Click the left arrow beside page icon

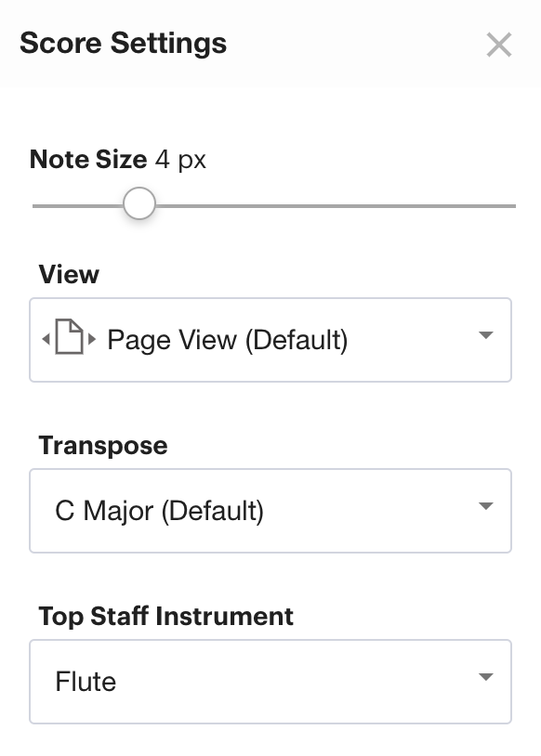tap(46, 339)
